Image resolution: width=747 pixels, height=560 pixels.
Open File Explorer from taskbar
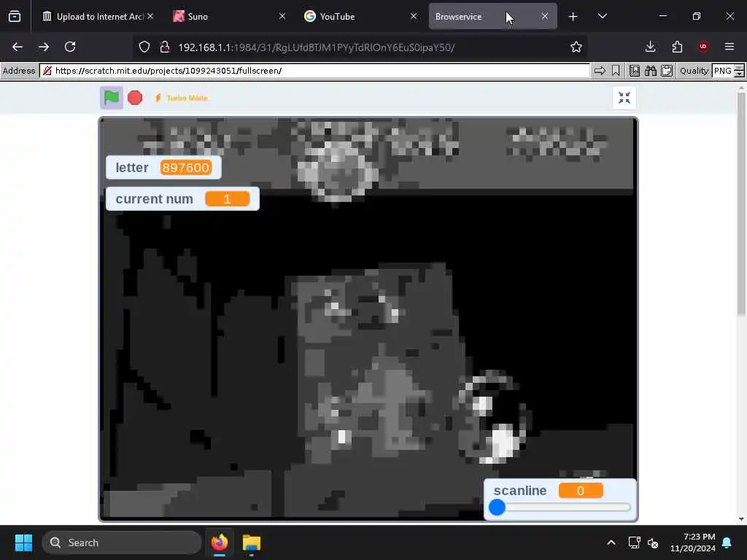[x=251, y=542]
